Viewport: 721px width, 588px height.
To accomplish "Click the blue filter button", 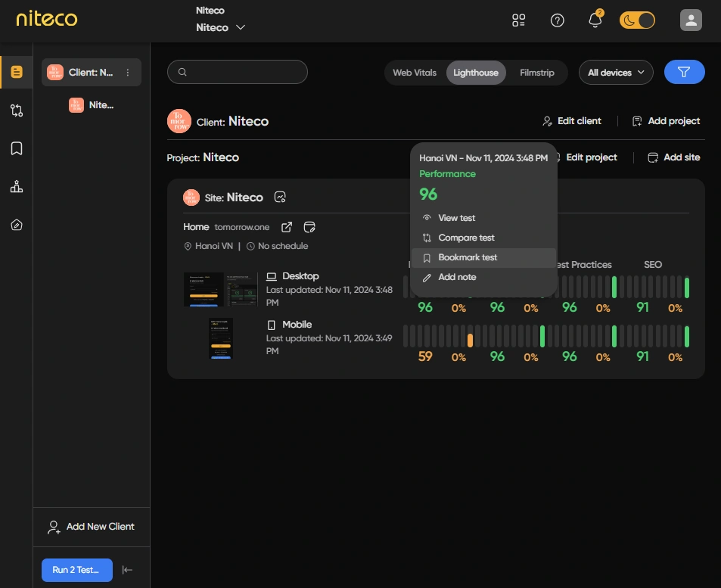I will coord(684,72).
